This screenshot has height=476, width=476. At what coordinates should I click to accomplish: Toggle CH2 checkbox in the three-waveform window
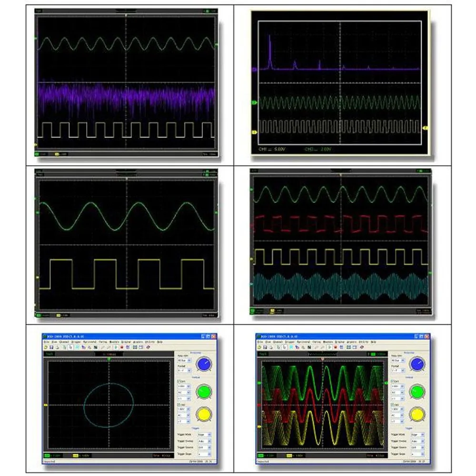[392, 405]
